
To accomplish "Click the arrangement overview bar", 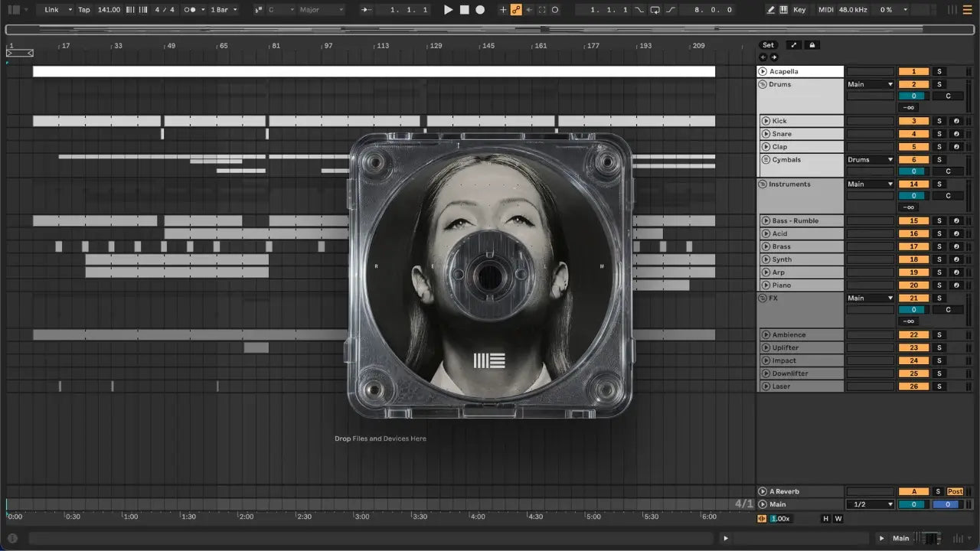I will pyautogui.click(x=490, y=30).
